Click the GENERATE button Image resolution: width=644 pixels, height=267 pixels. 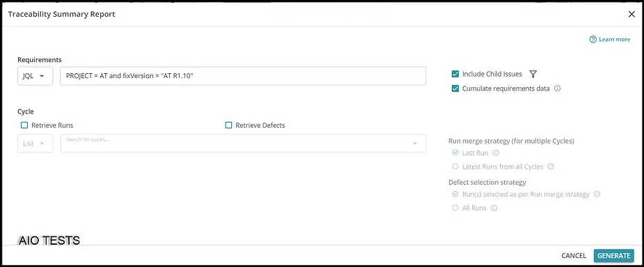(x=613, y=256)
